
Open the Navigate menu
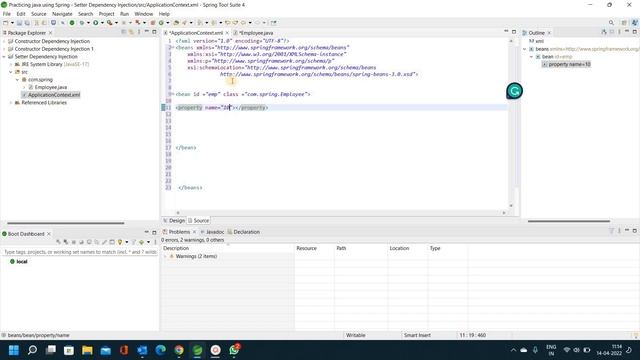pyautogui.click(x=62, y=14)
